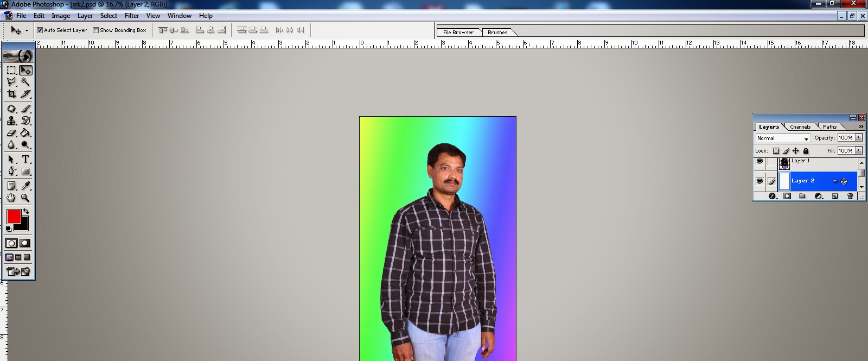Select the Dodge tool

[x=25, y=144]
